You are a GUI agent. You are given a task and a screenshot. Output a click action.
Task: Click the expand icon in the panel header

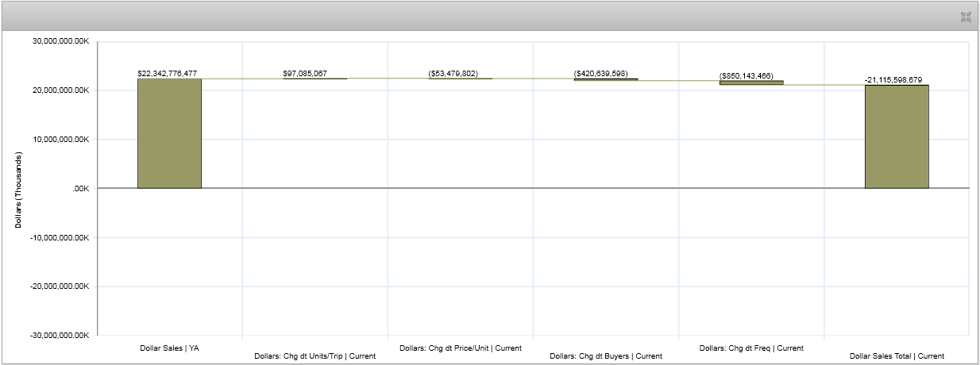tap(966, 17)
